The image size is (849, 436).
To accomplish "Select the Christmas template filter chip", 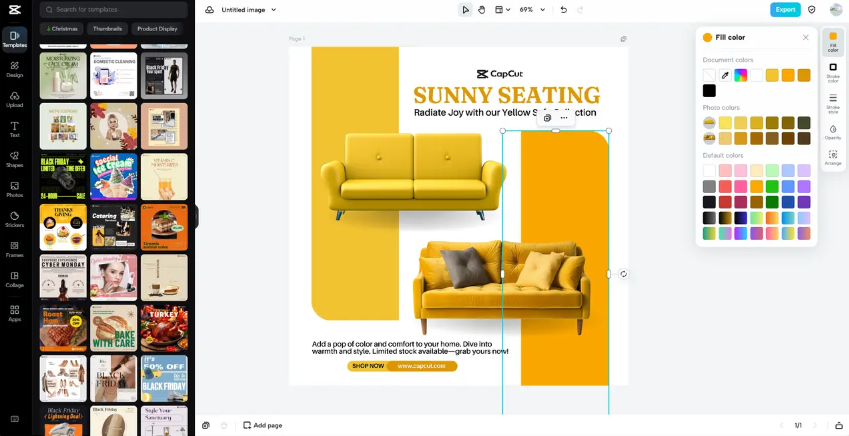I will [x=61, y=29].
